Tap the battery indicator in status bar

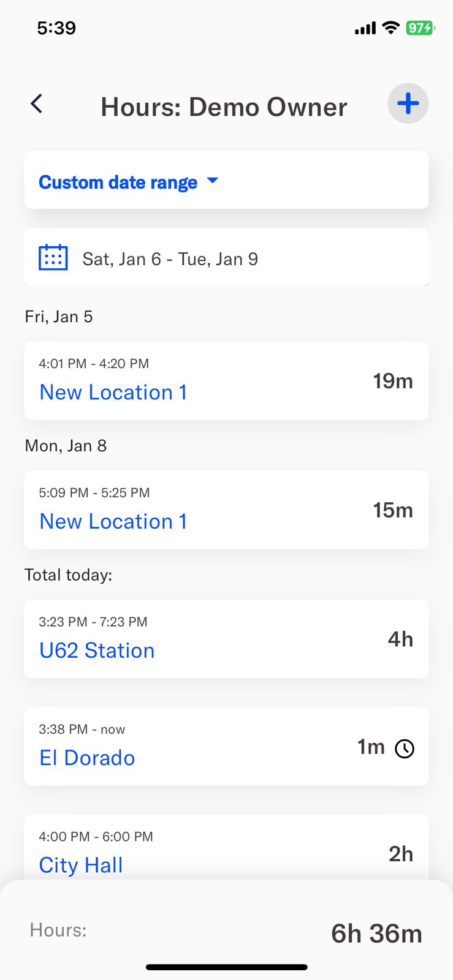pyautogui.click(x=420, y=28)
